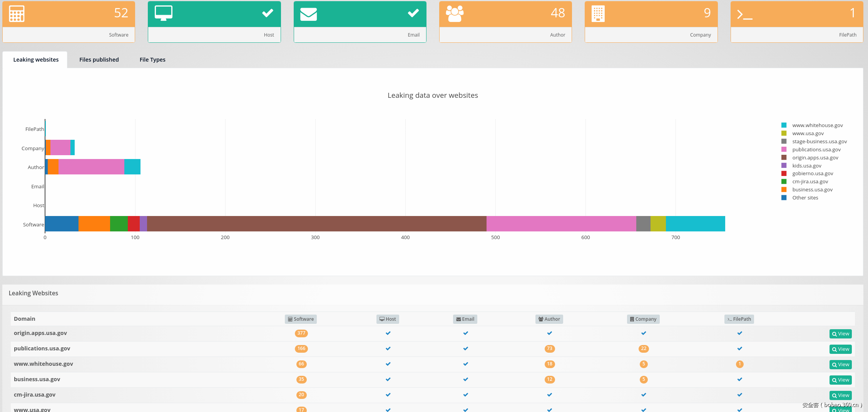Viewport: 868px width, 412px height.
Task: Click the calculator icon on Software card
Action: pos(17,14)
